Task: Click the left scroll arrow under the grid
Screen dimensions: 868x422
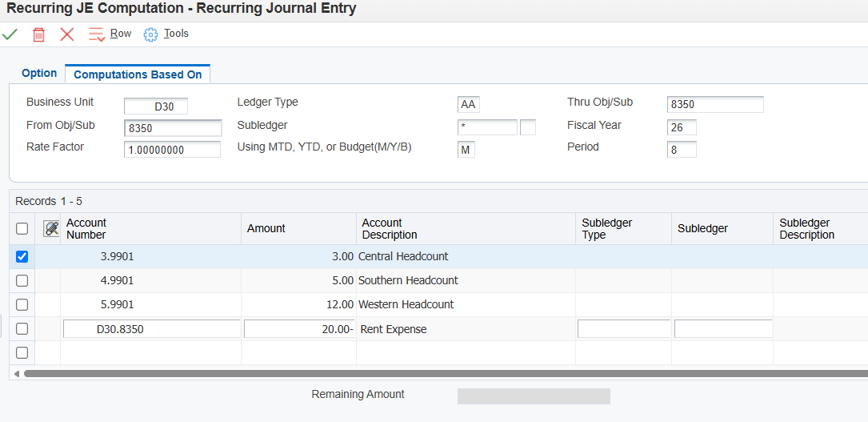Action: pos(16,374)
